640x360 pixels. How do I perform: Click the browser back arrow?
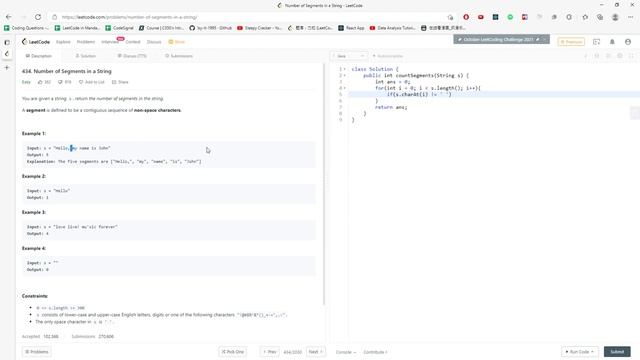(x=9, y=17)
